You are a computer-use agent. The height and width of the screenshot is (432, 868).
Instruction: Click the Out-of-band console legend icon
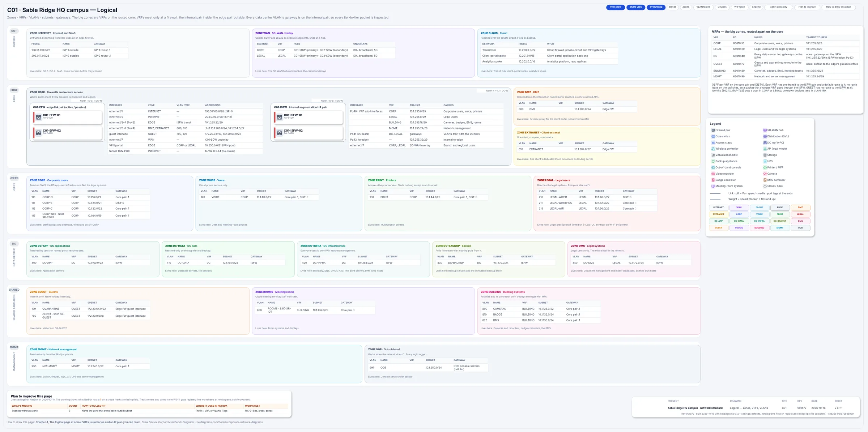[x=713, y=167]
